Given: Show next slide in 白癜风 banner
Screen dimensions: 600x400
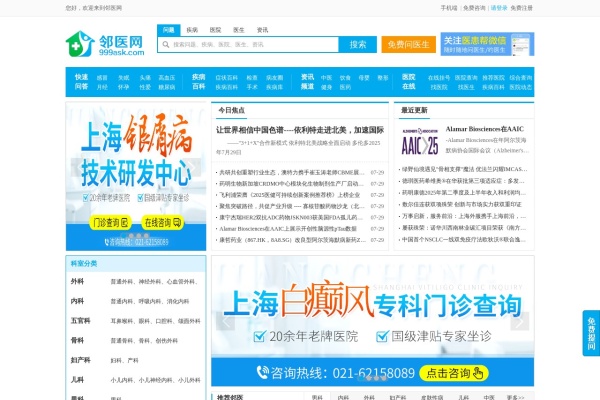Looking at the screenshot, I should click(x=520, y=321).
